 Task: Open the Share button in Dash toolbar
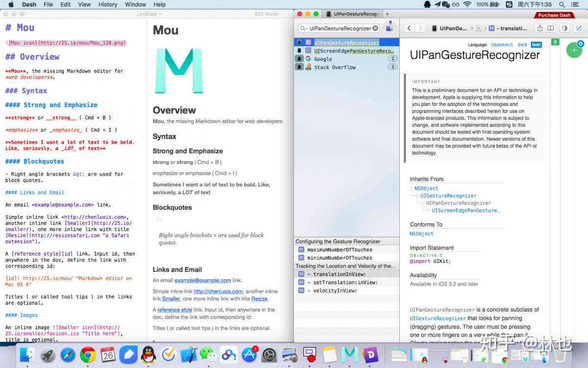(x=539, y=28)
